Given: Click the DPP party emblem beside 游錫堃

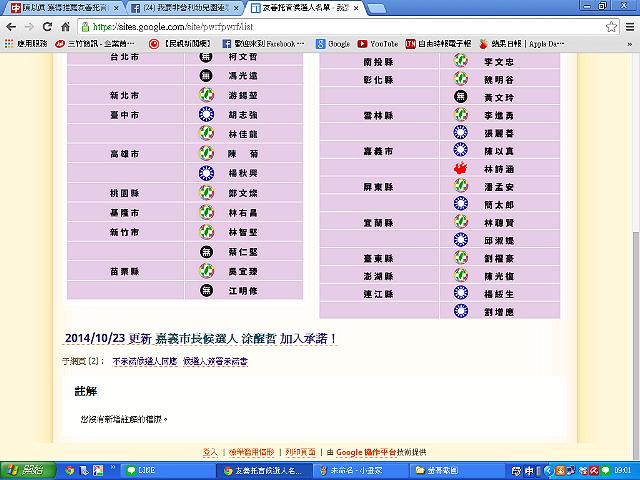Looking at the screenshot, I should [x=206, y=96].
